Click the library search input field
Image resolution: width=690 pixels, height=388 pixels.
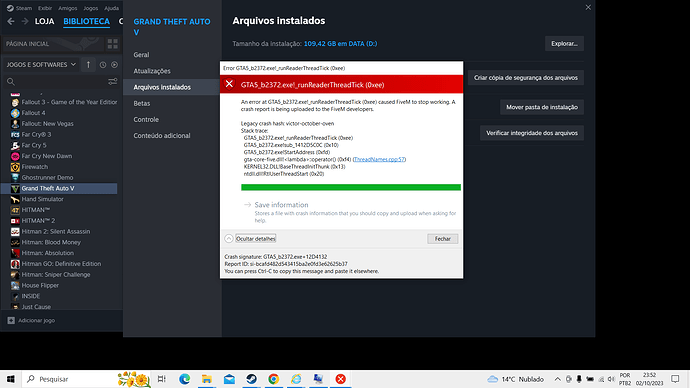(x=61, y=82)
